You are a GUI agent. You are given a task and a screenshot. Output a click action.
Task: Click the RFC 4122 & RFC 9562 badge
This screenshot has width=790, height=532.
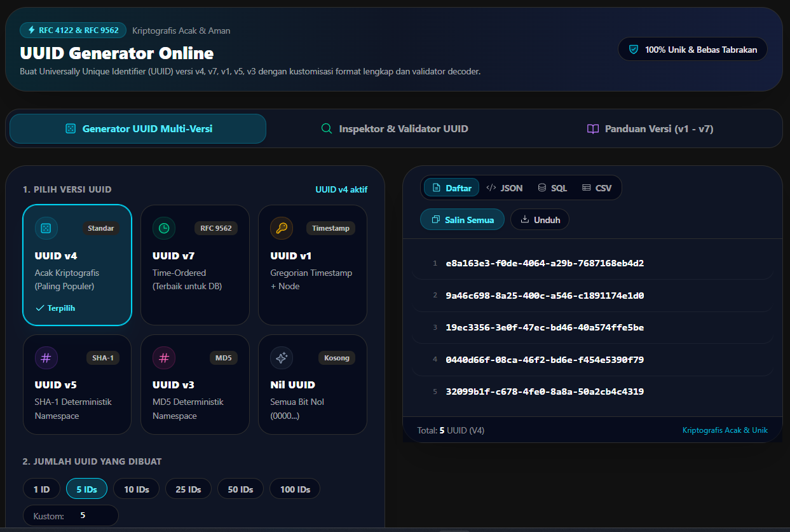coord(73,30)
